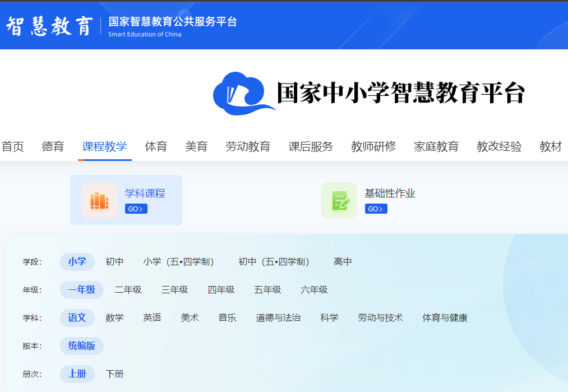568x392 pixels.
Task: Select 语文 subject filter
Action: 77,318
